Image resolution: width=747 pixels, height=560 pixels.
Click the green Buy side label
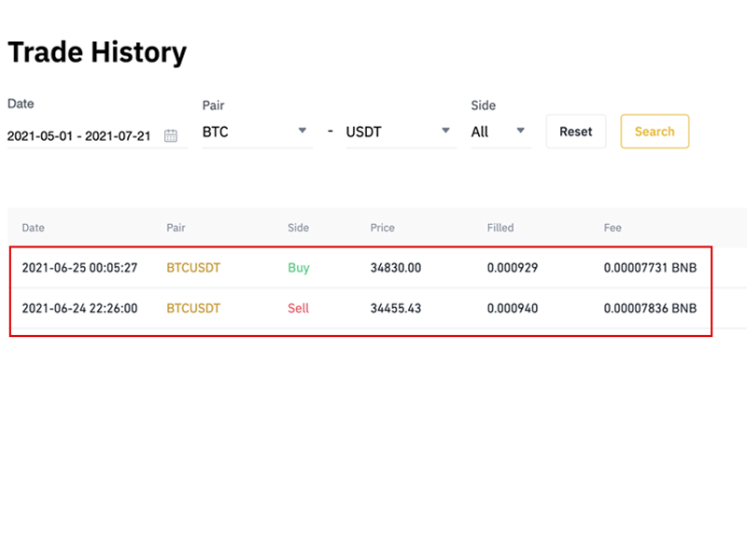coord(299,268)
